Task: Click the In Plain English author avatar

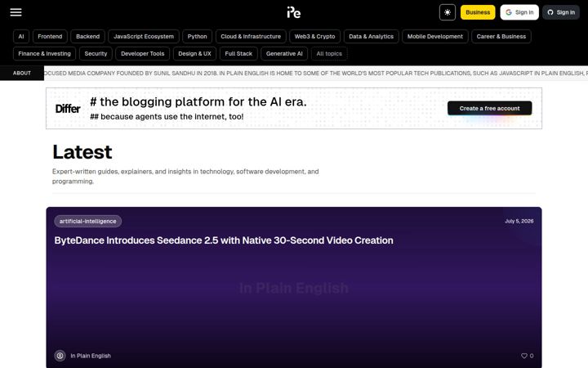Action: (60, 356)
